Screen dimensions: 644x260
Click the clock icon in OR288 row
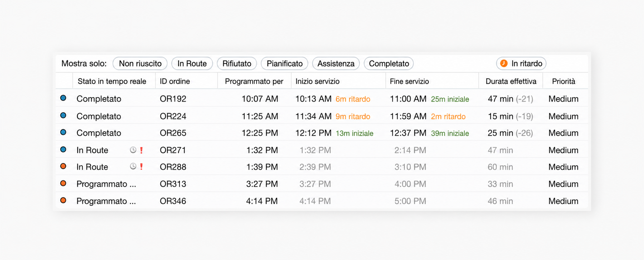(x=133, y=166)
